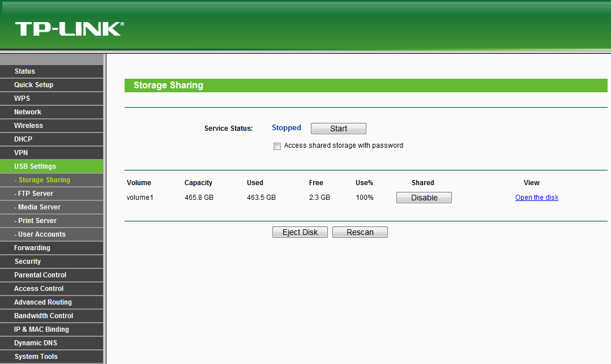
Task: Disable sharing for volume1
Action: coord(424,198)
